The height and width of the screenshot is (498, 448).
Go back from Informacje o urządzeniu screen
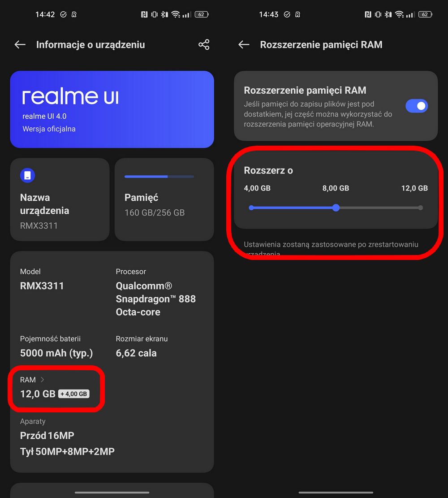20,44
